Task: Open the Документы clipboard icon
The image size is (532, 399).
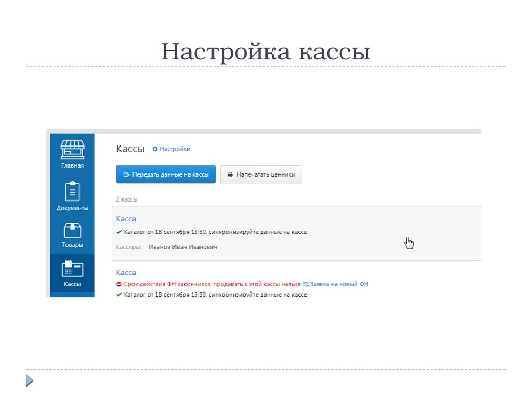Action: (72, 191)
